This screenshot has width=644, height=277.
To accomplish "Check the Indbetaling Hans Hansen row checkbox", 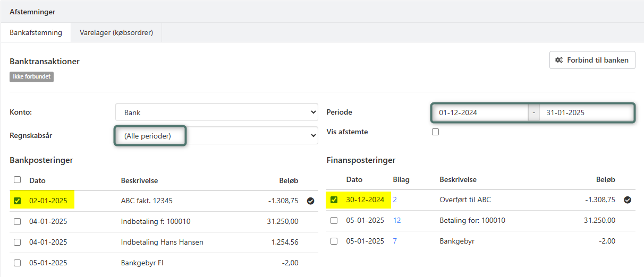I will point(18,242).
